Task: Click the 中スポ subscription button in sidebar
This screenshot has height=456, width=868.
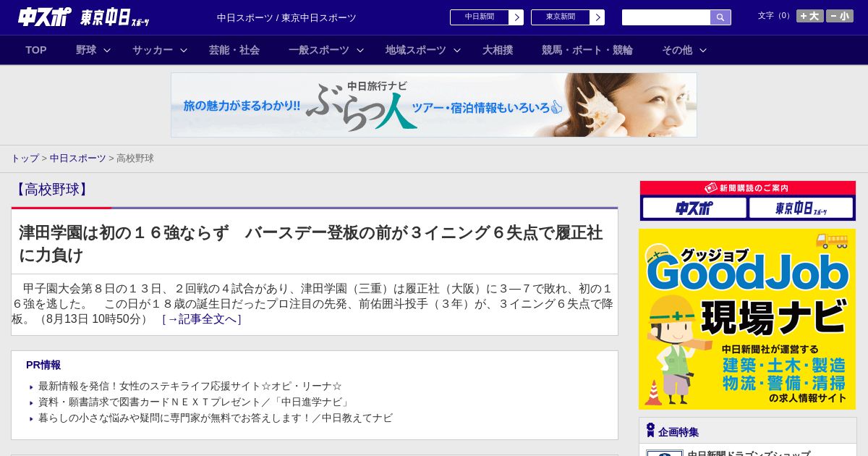Action: [x=694, y=208]
